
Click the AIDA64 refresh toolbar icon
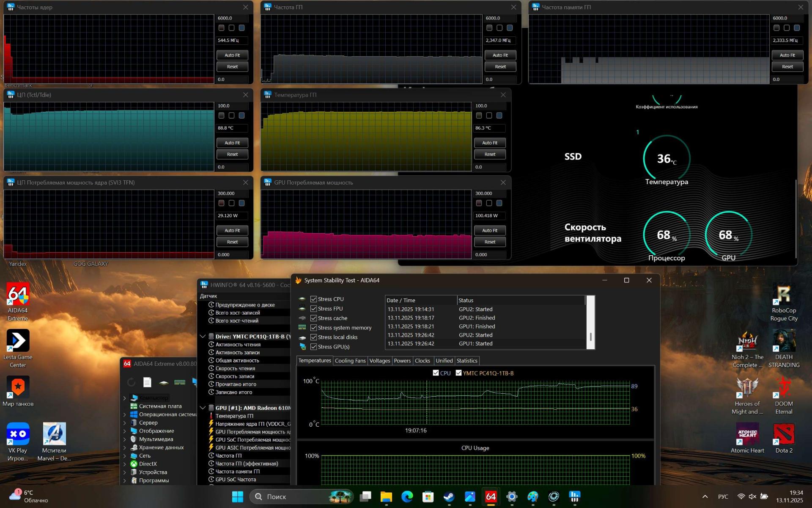pos(131,382)
